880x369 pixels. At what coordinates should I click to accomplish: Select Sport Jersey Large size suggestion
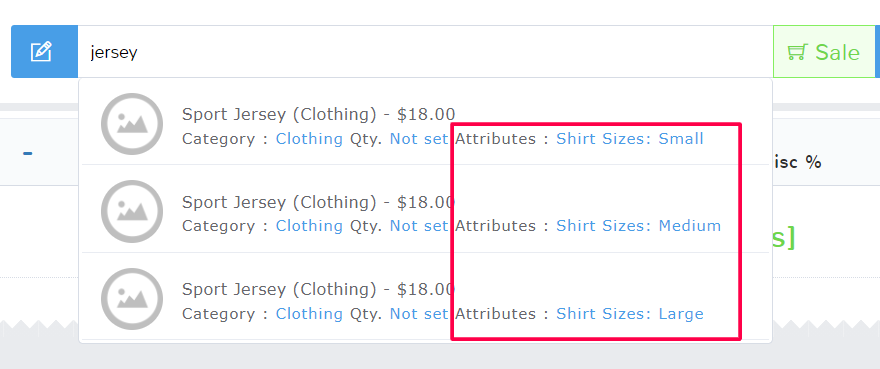tap(425, 297)
